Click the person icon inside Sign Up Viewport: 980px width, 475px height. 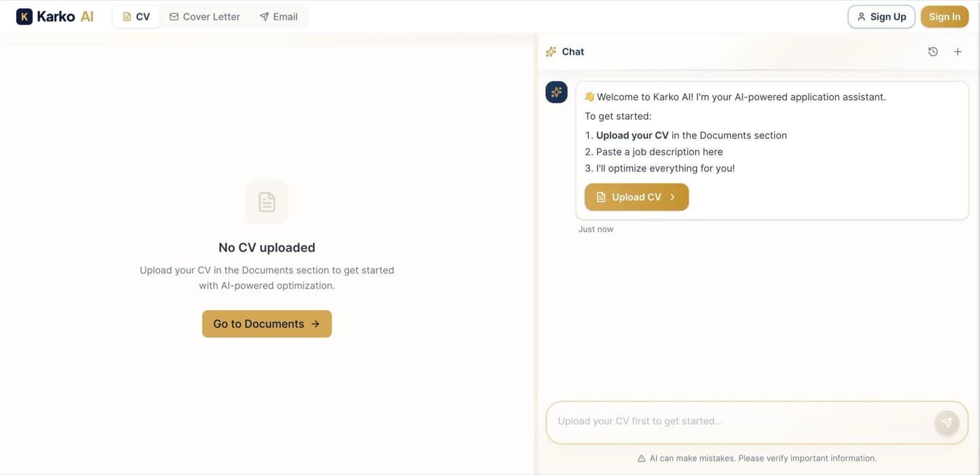click(861, 16)
